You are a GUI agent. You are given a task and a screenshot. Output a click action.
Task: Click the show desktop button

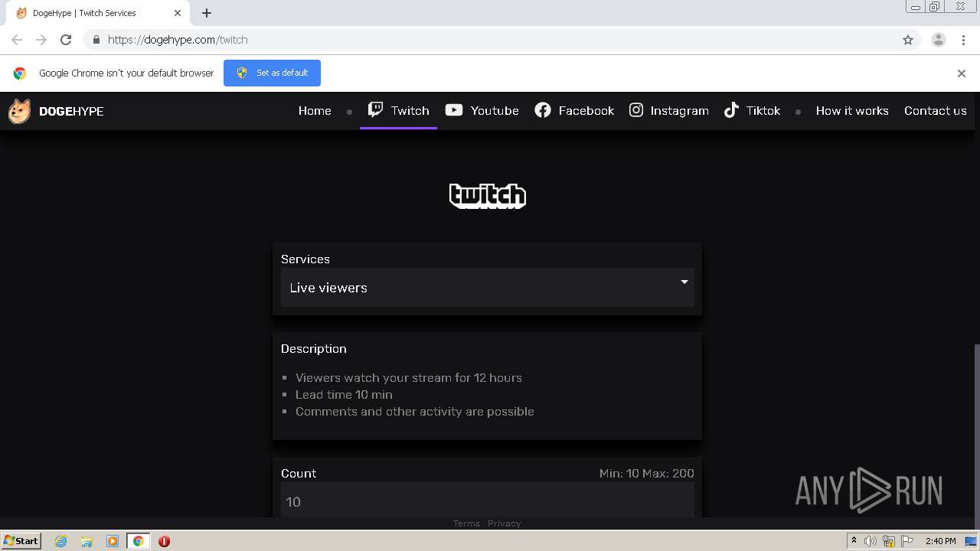click(x=971, y=541)
